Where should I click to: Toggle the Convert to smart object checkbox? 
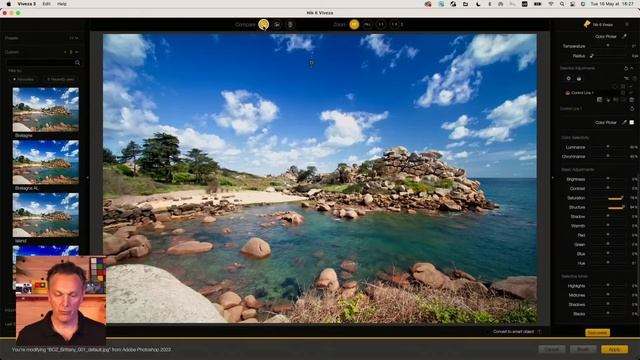[x=540, y=331]
